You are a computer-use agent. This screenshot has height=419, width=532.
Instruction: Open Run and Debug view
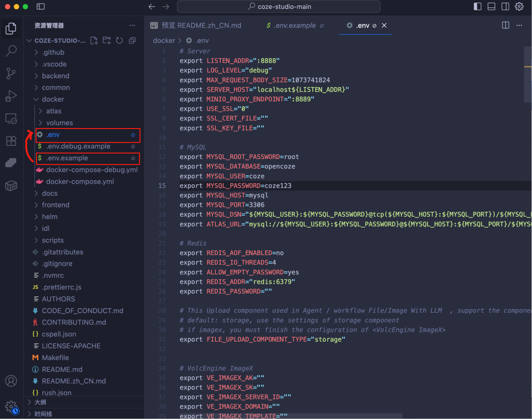tap(11, 96)
